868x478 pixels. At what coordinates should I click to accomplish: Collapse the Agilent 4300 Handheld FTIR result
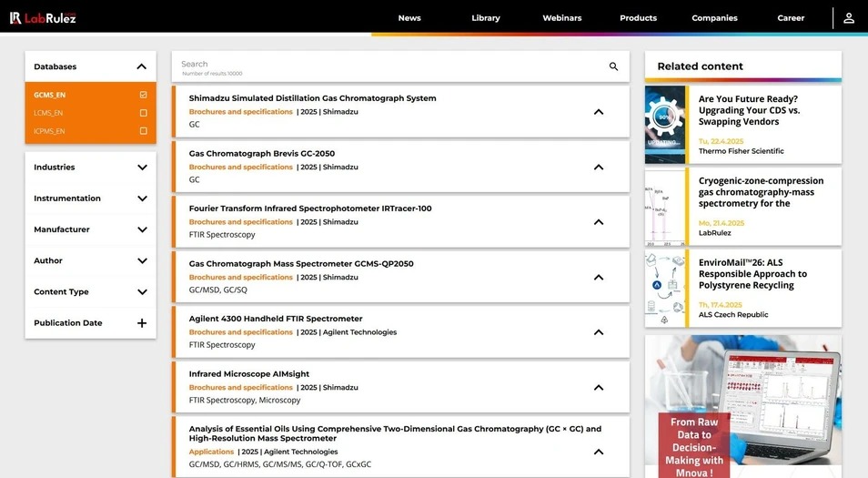(x=599, y=332)
